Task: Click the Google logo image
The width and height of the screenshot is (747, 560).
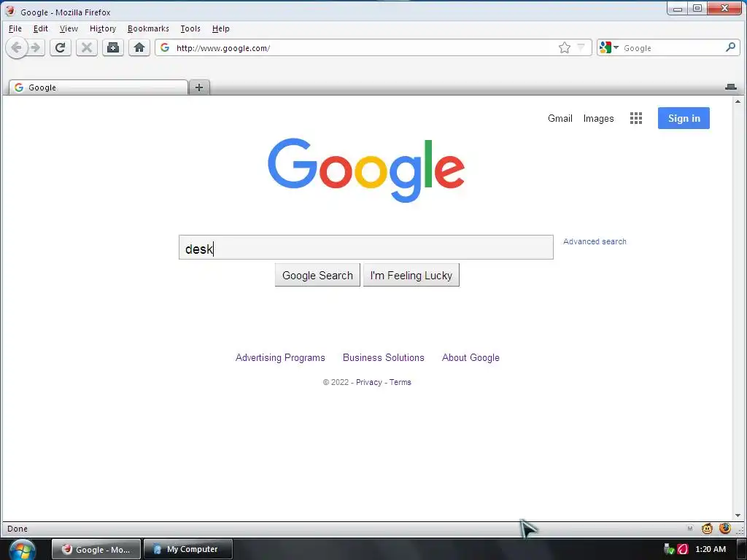Action: [x=366, y=170]
